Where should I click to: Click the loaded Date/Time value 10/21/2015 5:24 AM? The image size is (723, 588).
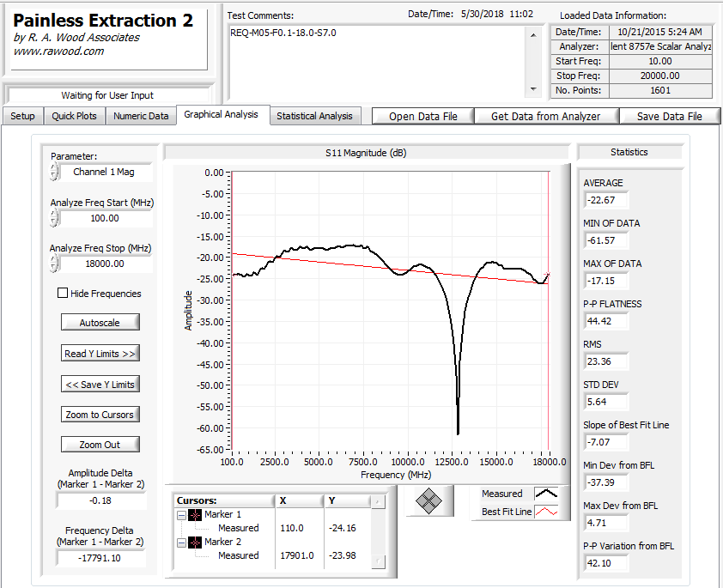[660, 32]
